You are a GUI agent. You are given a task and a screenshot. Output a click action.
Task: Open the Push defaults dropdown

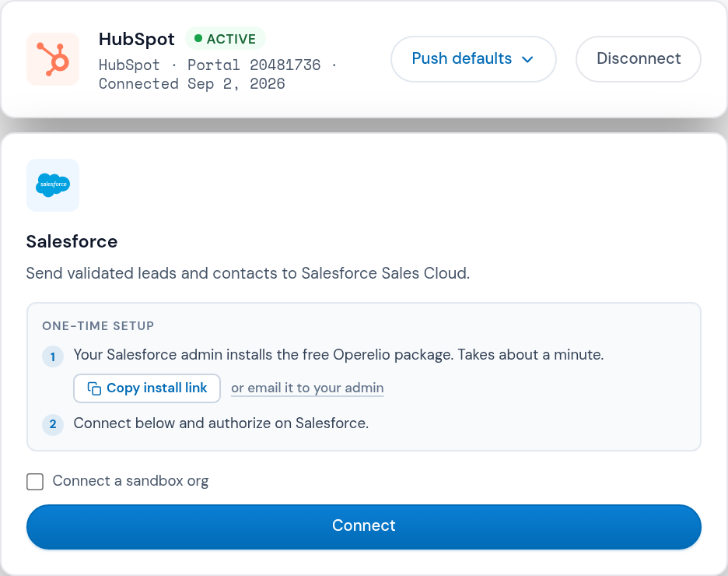[473, 59]
